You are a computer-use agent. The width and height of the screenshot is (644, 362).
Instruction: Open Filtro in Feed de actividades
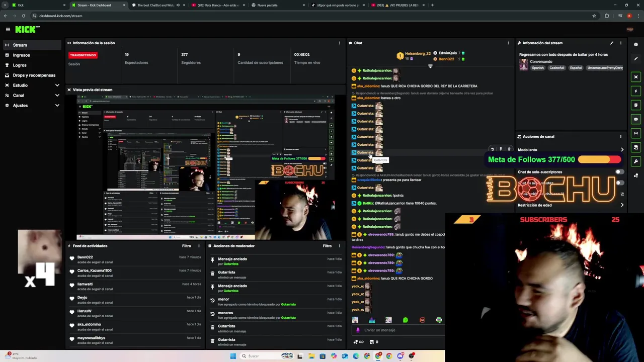pyautogui.click(x=187, y=246)
